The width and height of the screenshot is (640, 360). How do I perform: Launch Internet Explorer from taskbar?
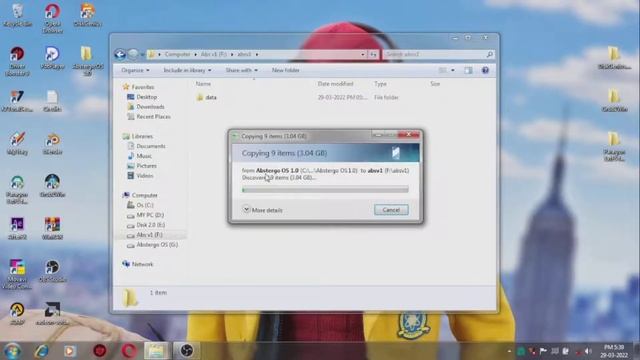coord(42,351)
